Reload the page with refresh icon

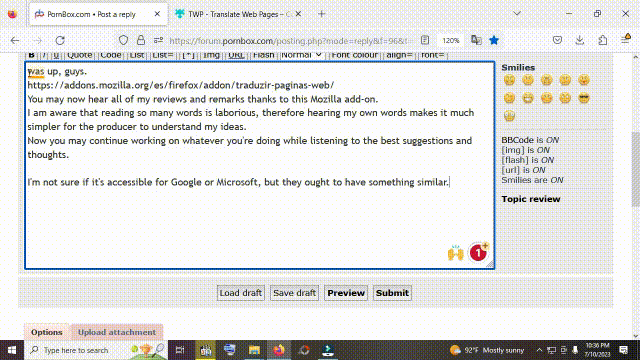tap(60, 40)
